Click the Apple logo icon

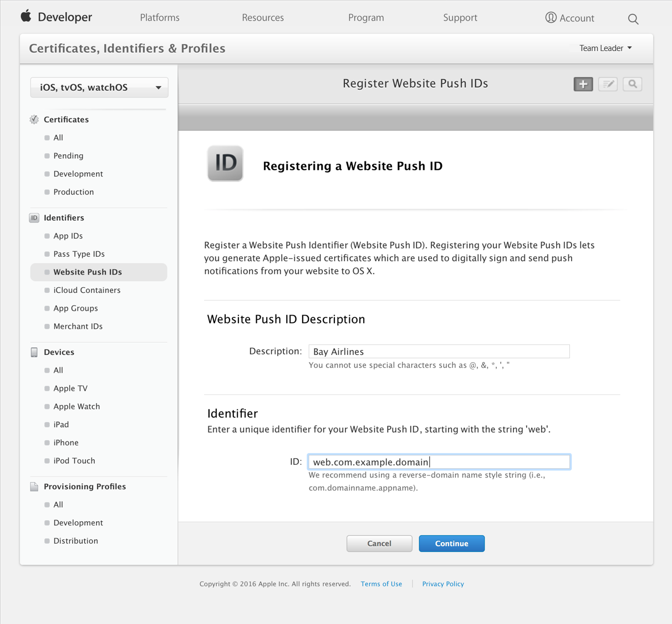coord(26,17)
